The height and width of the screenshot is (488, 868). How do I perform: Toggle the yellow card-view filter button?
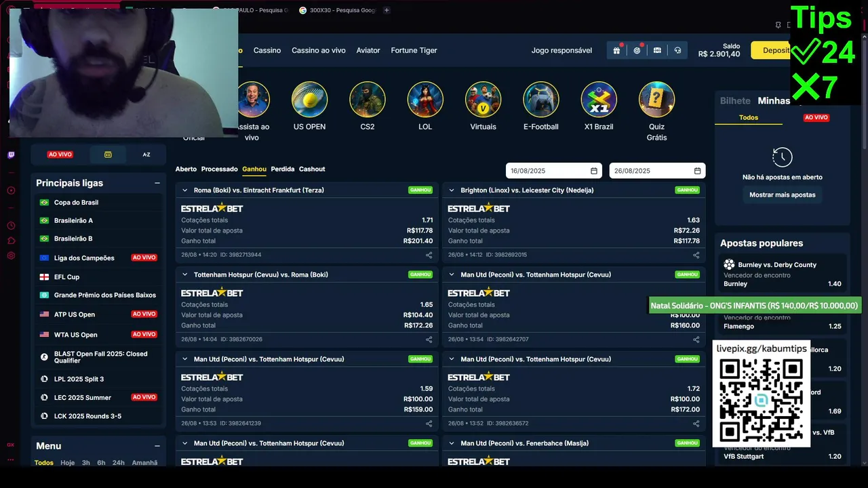click(x=107, y=155)
